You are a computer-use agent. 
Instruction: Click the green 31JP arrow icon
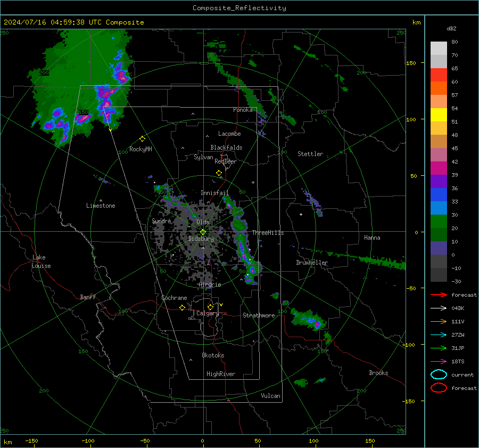[439, 348]
